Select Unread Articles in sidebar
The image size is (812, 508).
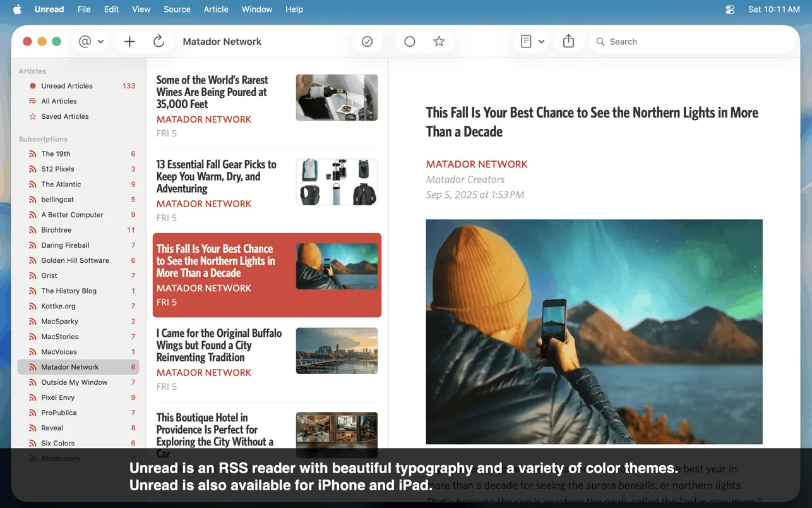pyautogui.click(x=78, y=86)
